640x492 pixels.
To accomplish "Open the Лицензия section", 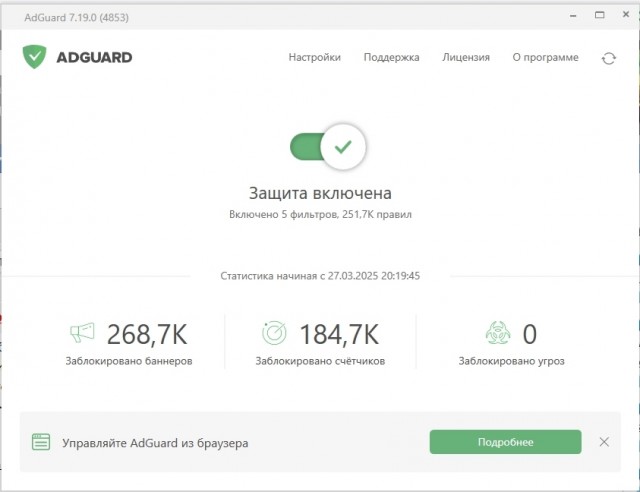I will pos(466,57).
